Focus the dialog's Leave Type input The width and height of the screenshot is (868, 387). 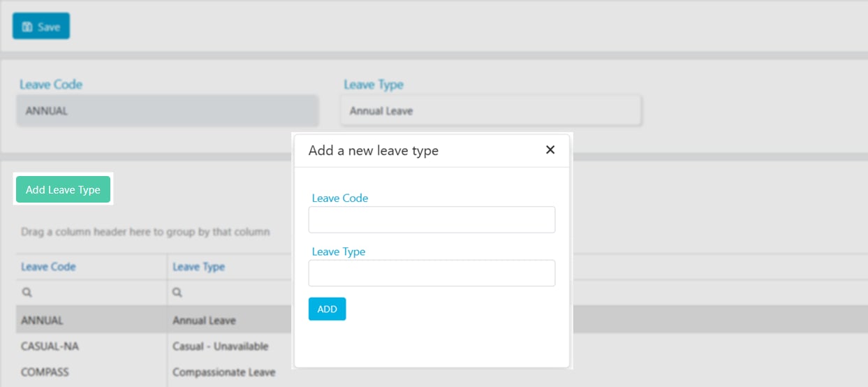click(432, 273)
